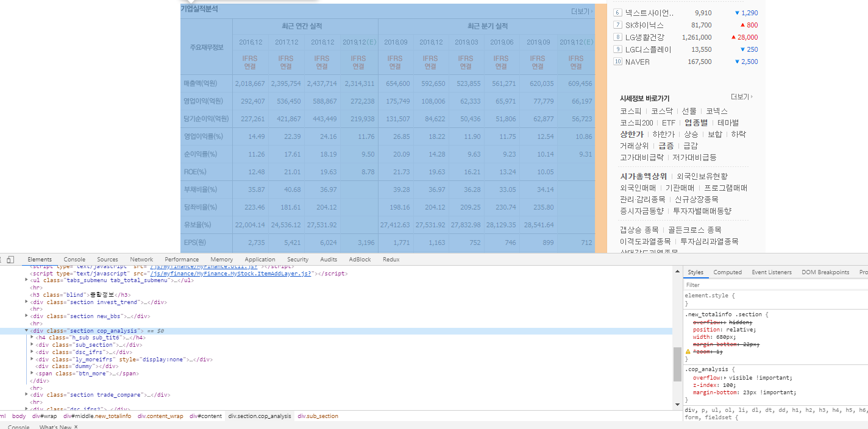Open the Application panel tab
The width and height of the screenshot is (868, 429).
(x=260, y=260)
